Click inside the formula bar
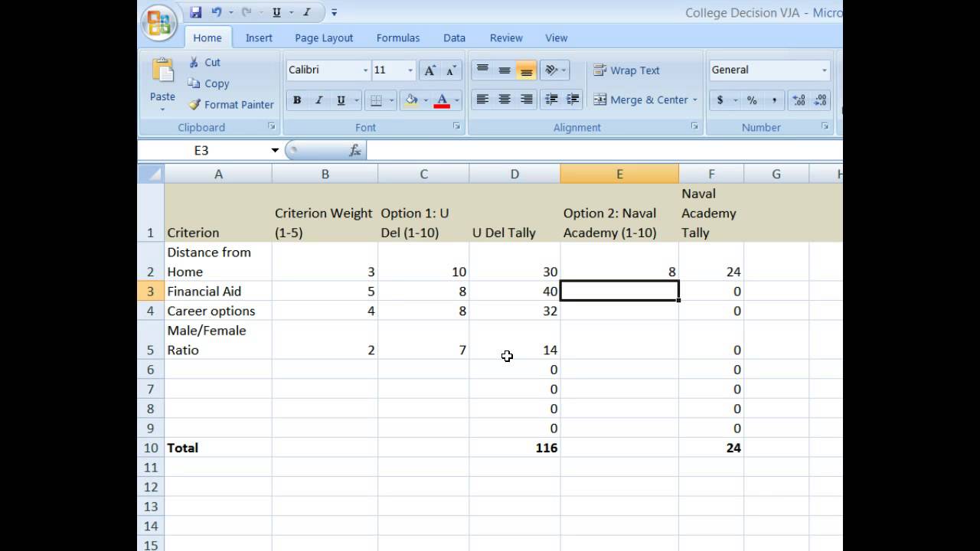The image size is (980, 551). click(604, 151)
